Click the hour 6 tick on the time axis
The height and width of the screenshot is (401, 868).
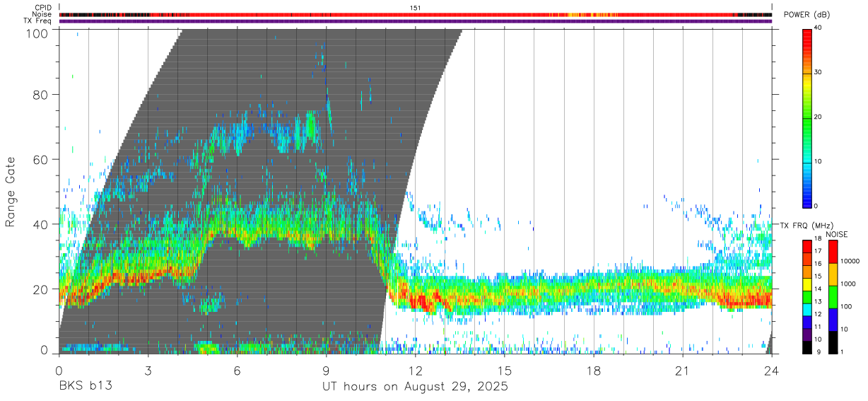coord(237,370)
